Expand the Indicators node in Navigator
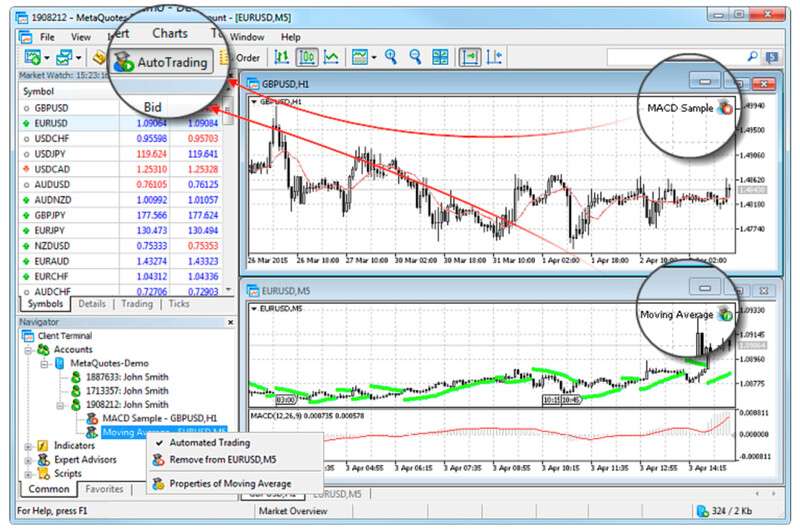Screen dimensions: 800x532 coord(28,446)
